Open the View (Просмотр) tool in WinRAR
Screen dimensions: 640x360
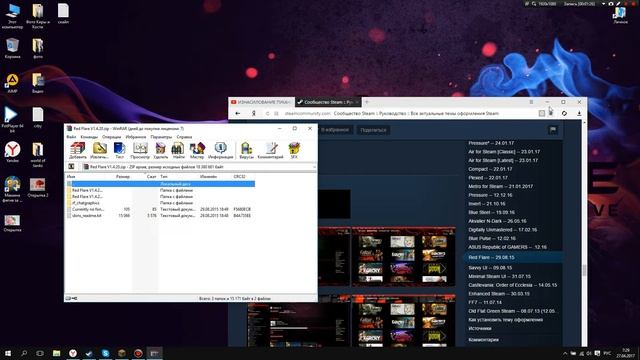[140, 150]
